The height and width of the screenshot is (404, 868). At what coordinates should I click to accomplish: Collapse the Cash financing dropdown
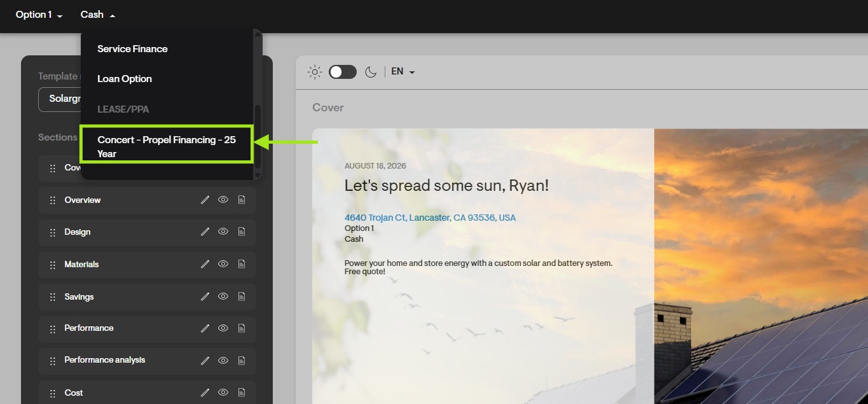point(98,15)
